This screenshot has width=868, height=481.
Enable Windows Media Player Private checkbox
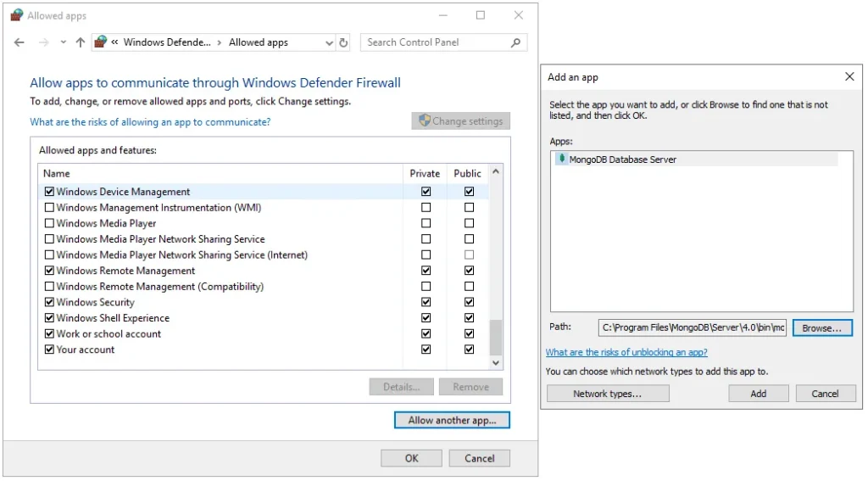(x=426, y=223)
